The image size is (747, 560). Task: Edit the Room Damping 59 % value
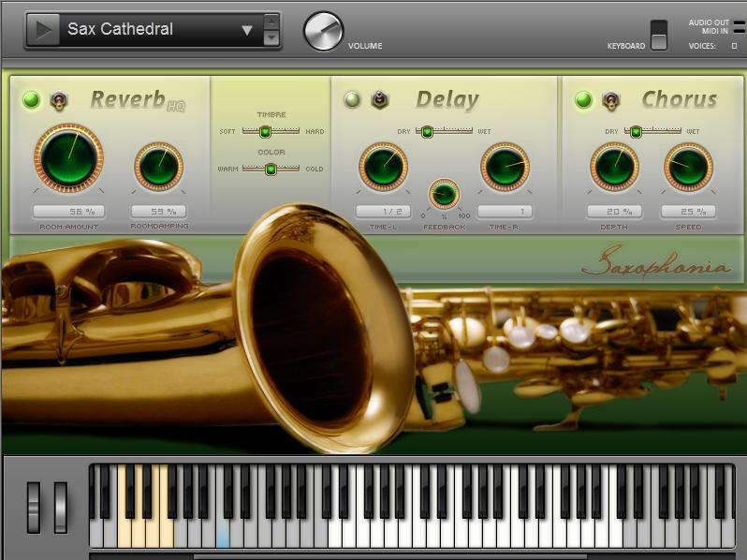[159, 211]
